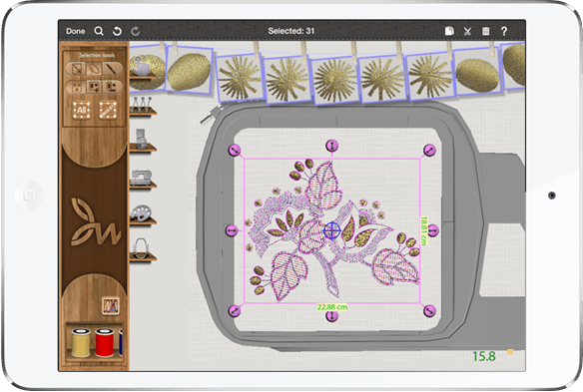Grab the bottom-right corner scale handle
The height and width of the screenshot is (392, 583).
pos(429,310)
